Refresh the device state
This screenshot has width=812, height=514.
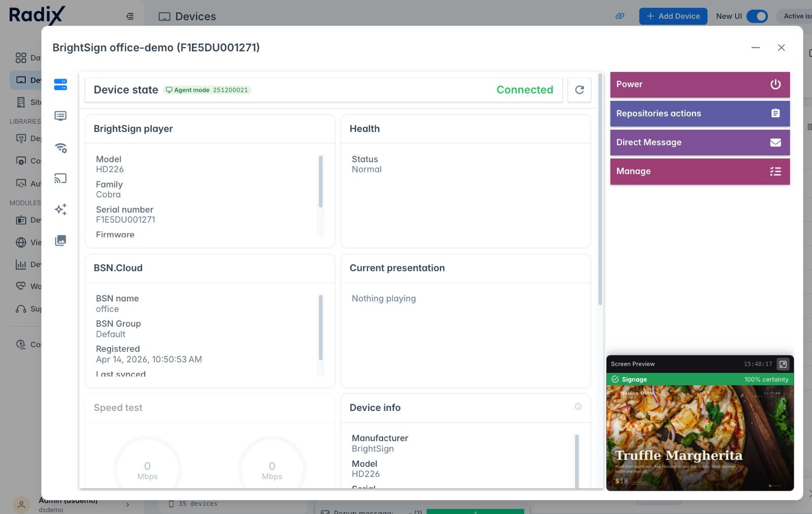(x=579, y=90)
